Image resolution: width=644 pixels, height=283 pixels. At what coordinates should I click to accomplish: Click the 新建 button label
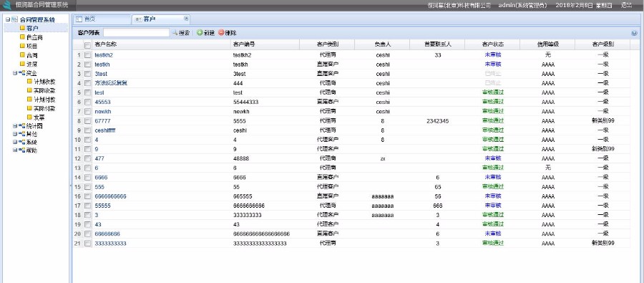(209, 33)
